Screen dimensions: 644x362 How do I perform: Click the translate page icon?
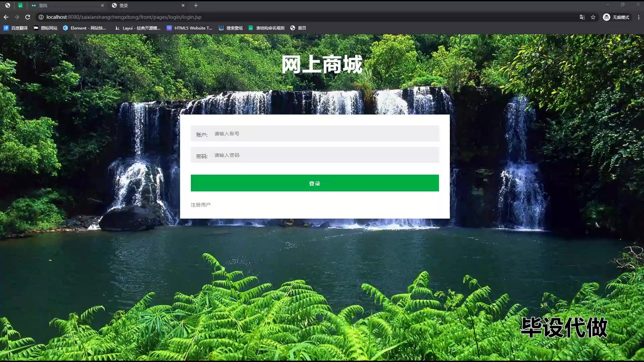pos(582,17)
